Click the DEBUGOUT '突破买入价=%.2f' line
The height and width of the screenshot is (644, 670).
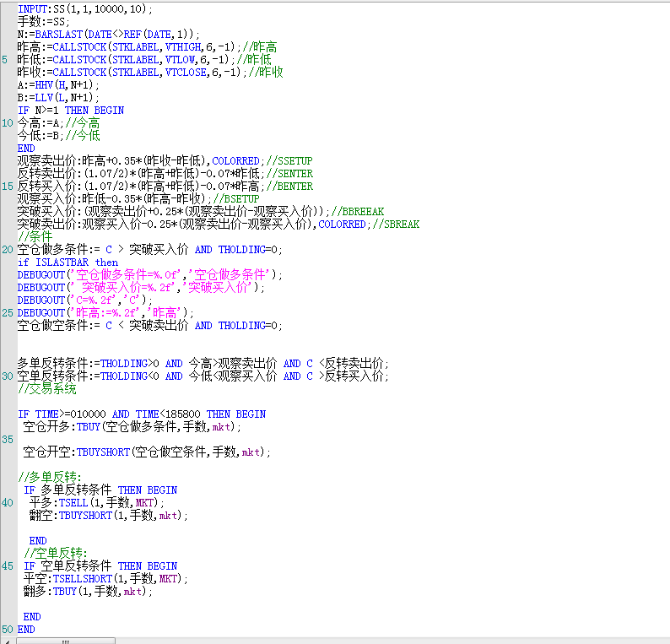coord(141,288)
